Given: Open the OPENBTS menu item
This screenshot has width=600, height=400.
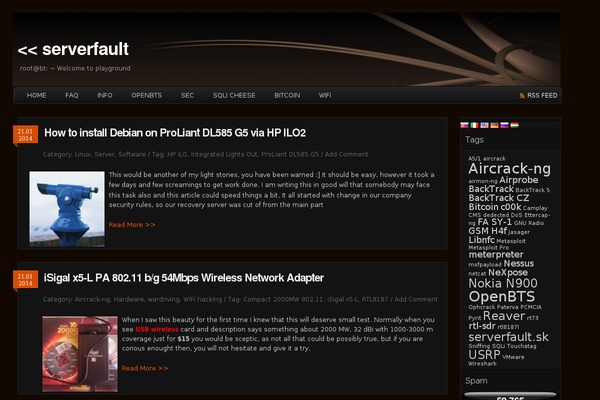Looking at the screenshot, I should pos(147,95).
